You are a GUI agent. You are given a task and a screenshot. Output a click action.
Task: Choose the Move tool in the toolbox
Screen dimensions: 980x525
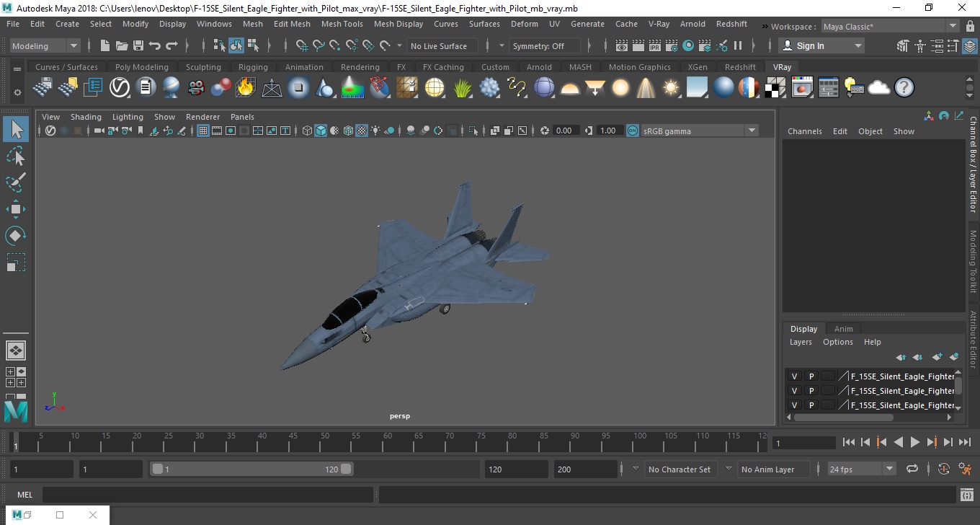15,209
